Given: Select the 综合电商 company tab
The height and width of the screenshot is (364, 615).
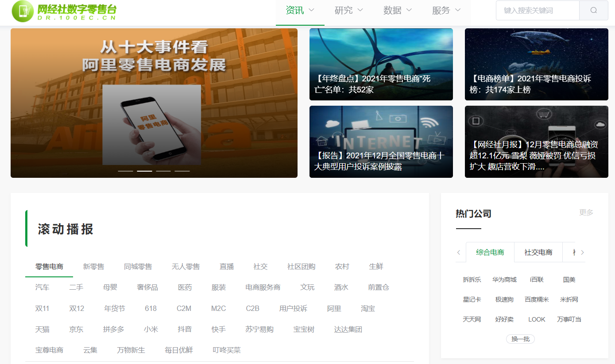Looking at the screenshot, I should [490, 253].
